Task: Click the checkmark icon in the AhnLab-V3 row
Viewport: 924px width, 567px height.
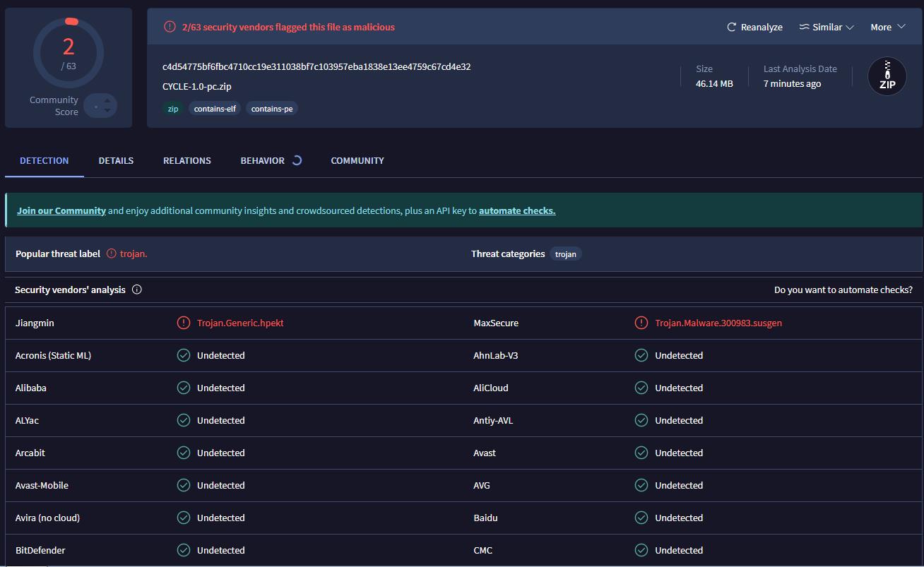Action: click(641, 355)
